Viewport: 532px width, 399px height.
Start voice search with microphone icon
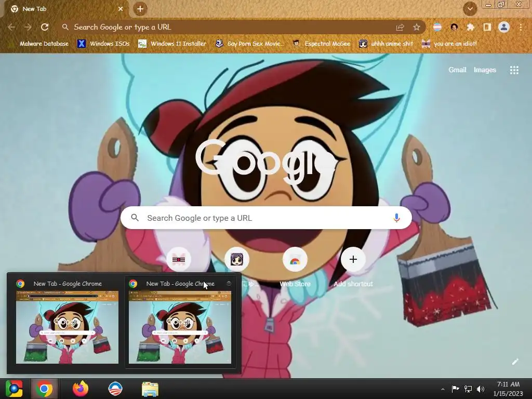click(396, 218)
